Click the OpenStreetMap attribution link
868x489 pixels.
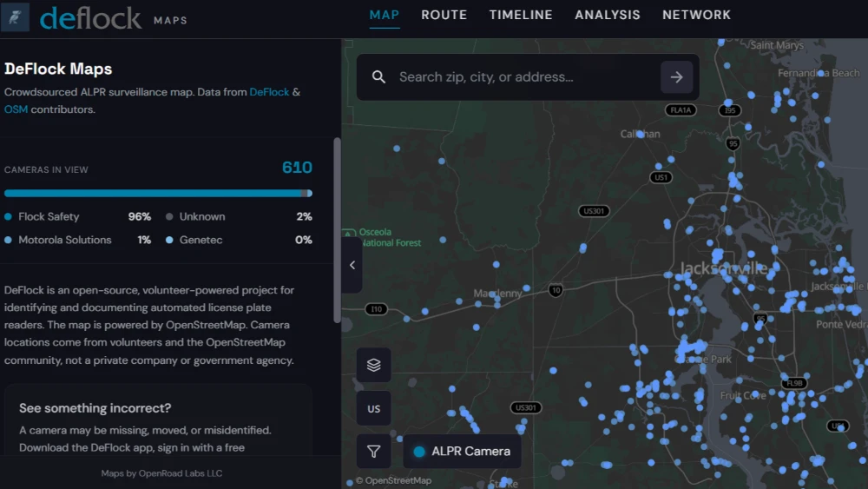coord(393,480)
